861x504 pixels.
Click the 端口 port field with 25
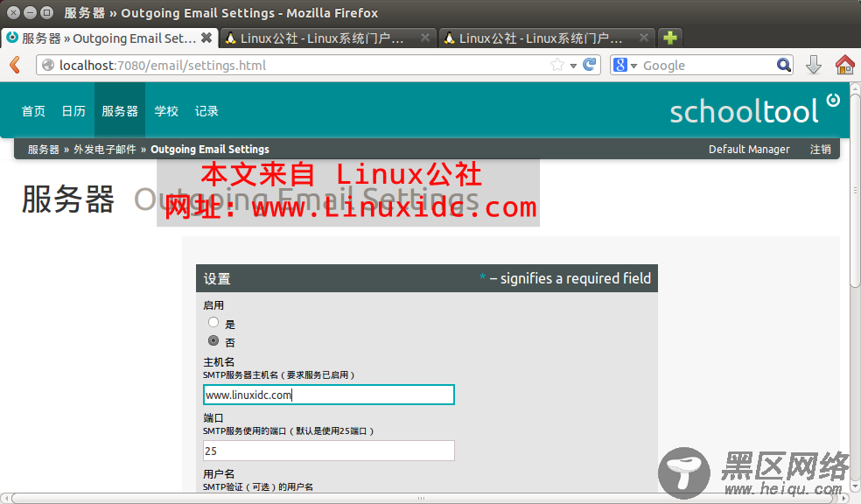[x=328, y=451]
